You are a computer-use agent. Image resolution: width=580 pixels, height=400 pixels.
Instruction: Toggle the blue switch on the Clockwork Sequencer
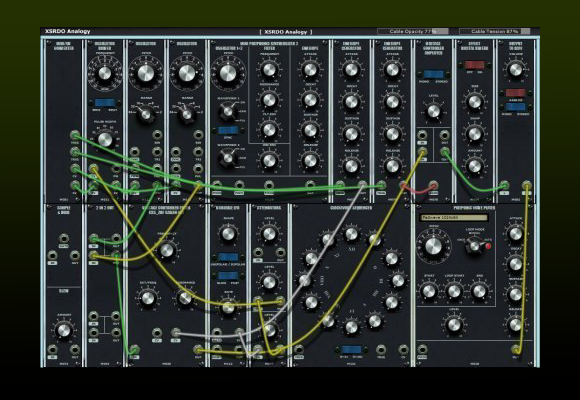point(351,349)
